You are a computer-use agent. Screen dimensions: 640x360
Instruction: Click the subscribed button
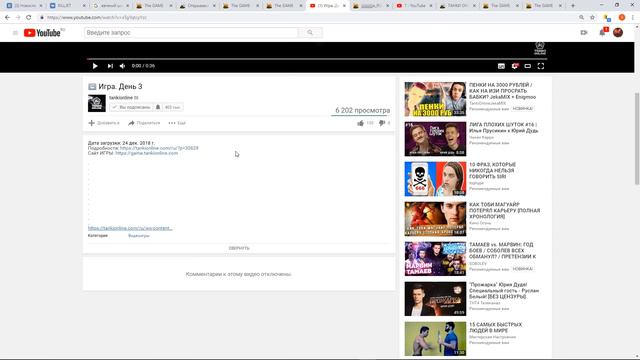click(131, 107)
